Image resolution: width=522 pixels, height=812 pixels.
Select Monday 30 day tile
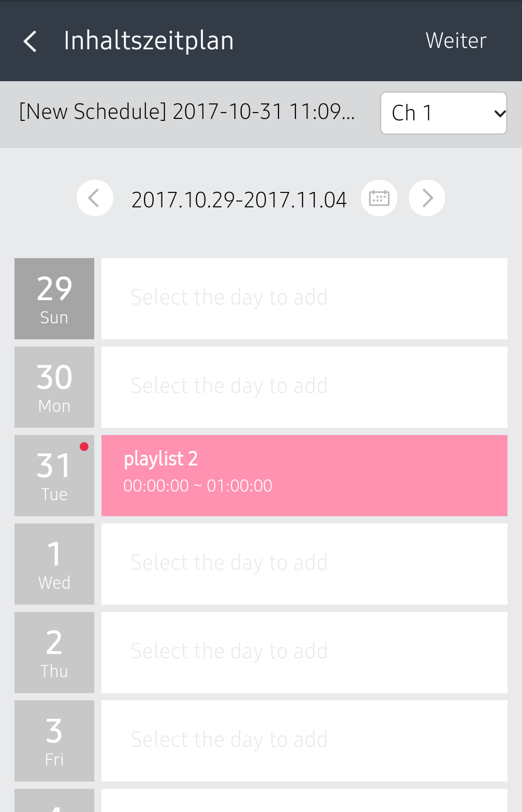click(54, 387)
